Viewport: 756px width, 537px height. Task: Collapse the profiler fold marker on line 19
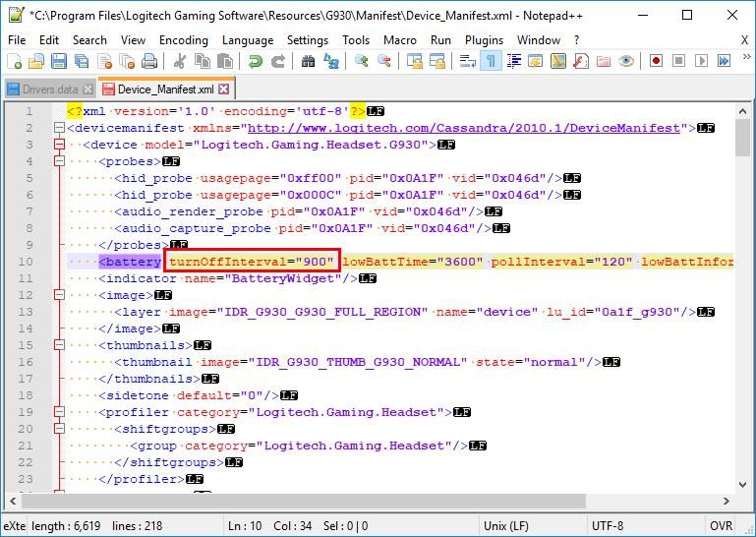click(59, 412)
